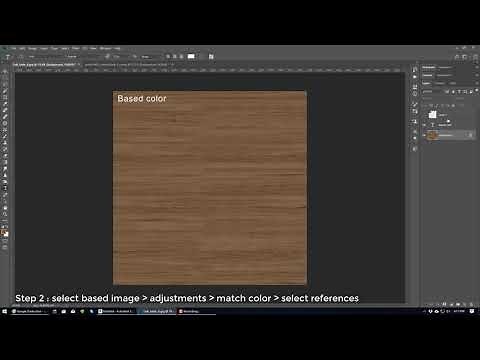Align text left in the options bar
Screen dimensions: 480x360
pos(168,57)
